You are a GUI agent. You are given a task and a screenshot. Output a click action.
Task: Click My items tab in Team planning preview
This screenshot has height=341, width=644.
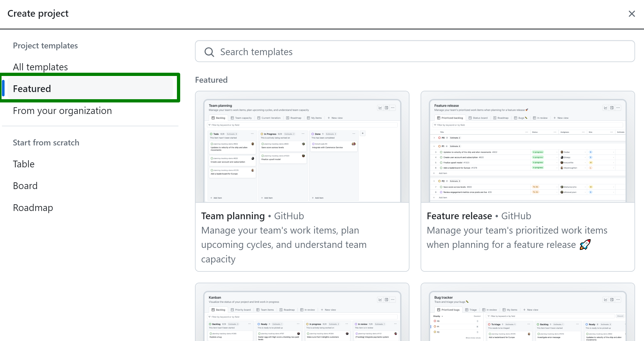pos(315,118)
